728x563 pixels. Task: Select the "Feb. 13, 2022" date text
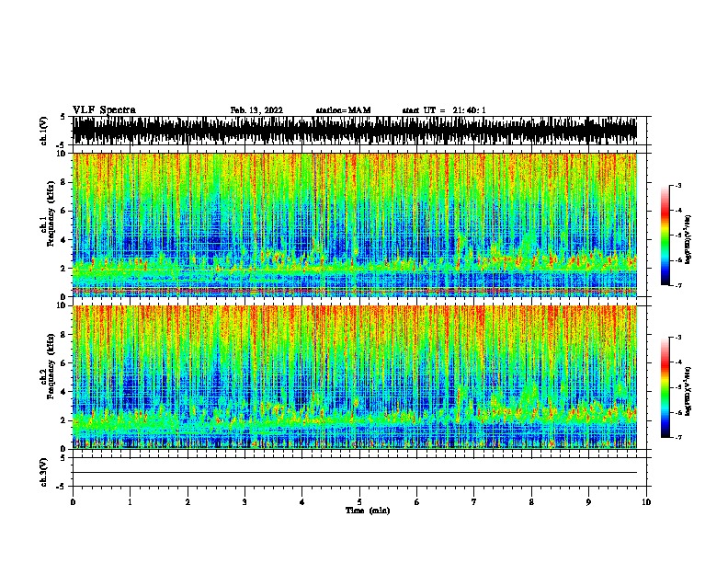256,110
